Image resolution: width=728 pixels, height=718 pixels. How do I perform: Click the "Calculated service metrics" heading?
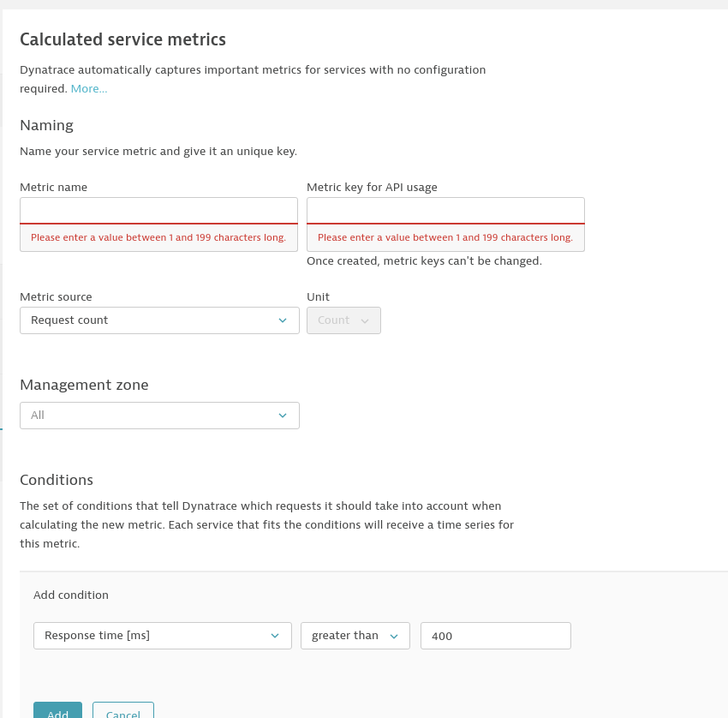tap(122, 39)
